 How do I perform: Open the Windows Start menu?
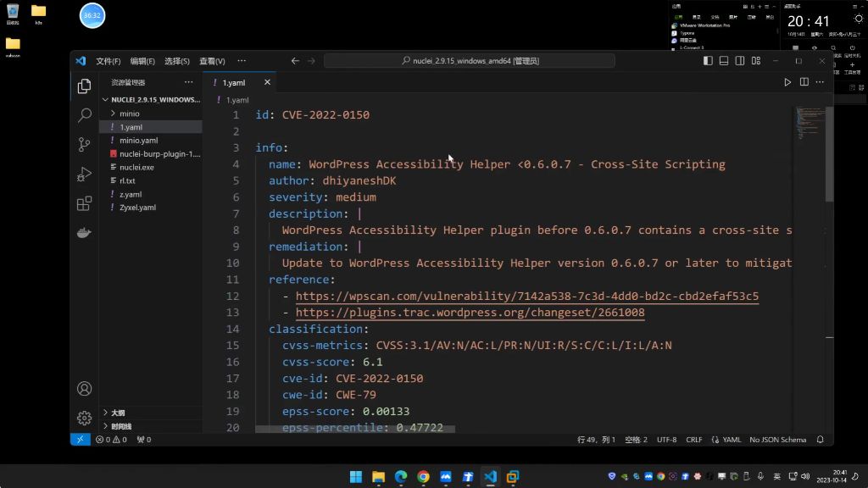click(356, 476)
